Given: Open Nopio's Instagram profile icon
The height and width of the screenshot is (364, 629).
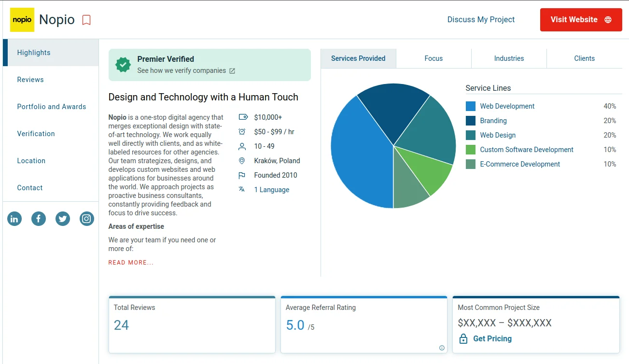Looking at the screenshot, I should coord(87,219).
